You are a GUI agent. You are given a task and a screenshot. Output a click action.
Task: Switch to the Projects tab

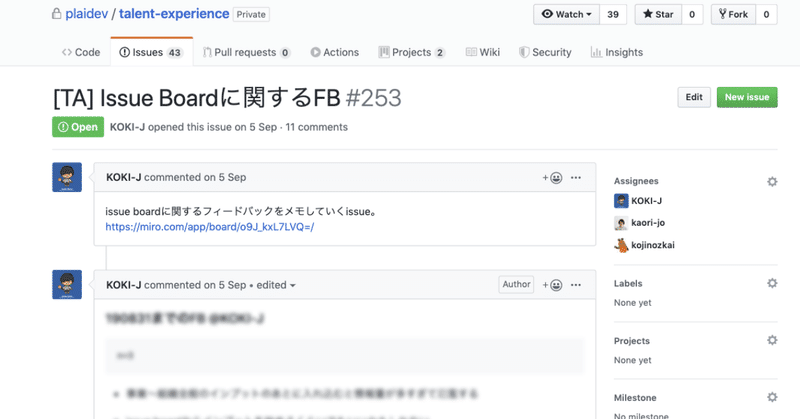coord(412,52)
